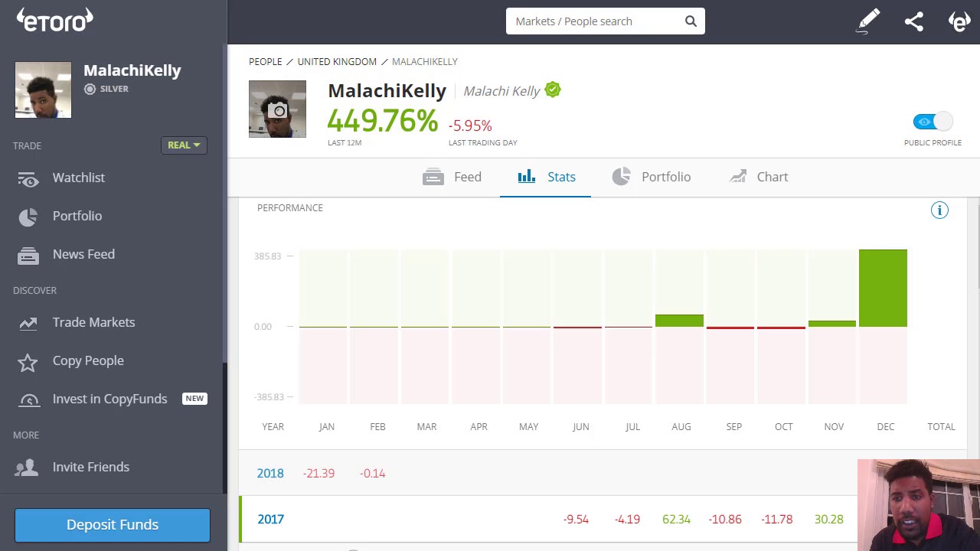This screenshot has height=551, width=980.
Task: Click the sidebar profile photo thumbnail
Action: point(43,90)
